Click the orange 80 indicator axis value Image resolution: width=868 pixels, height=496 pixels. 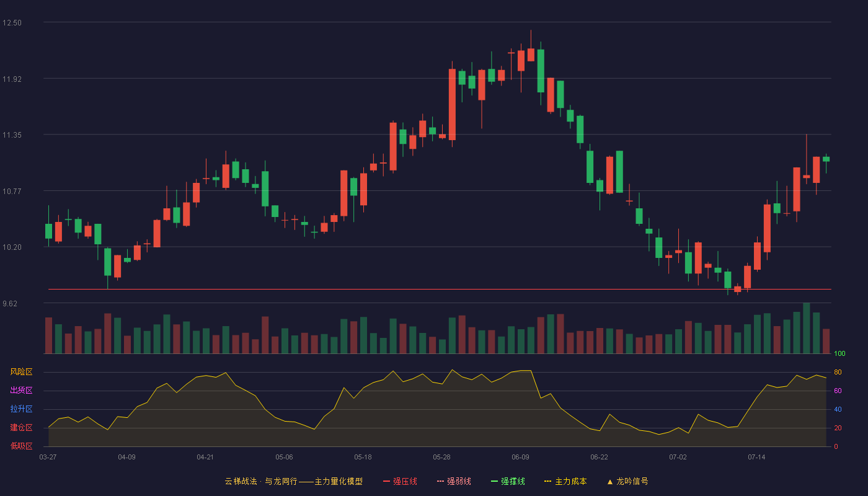pos(838,373)
